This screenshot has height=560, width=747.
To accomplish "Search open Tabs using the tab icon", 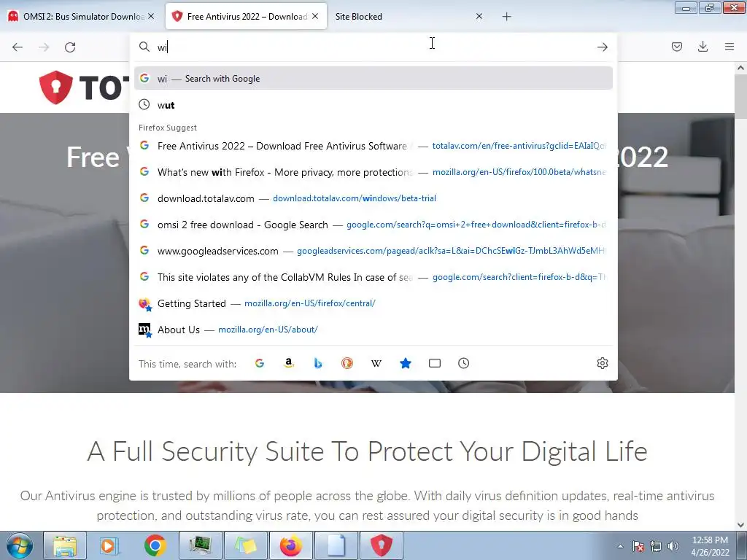I will (x=435, y=363).
